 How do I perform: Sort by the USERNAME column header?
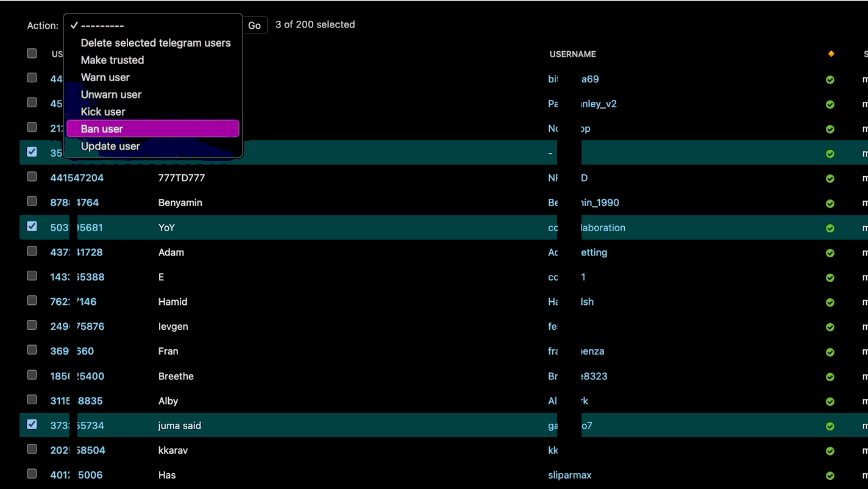(572, 54)
